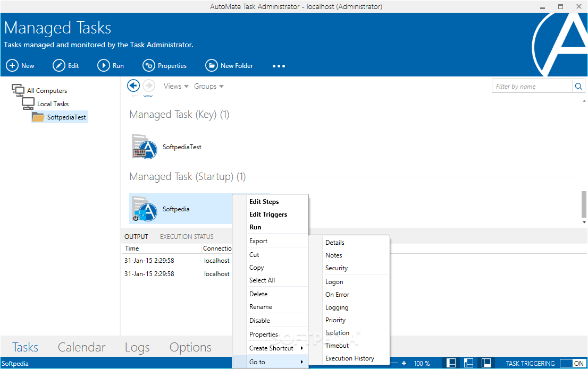Open the Logs section
This screenshot has width=588, height=369.
click(137, 347)
